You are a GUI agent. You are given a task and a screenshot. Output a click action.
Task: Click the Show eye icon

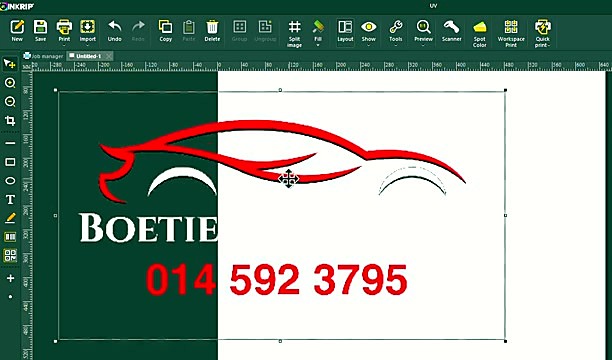coord(368,27)
